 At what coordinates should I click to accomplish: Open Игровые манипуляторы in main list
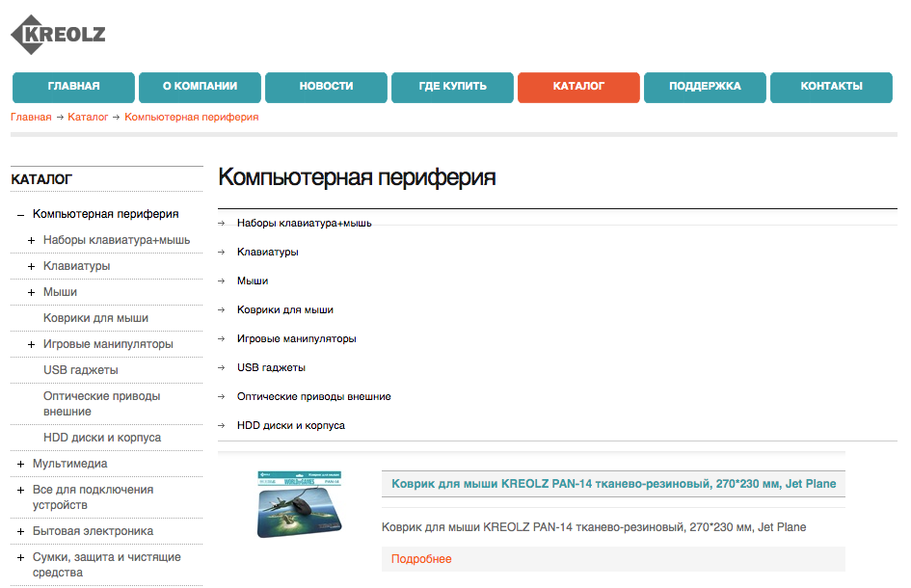pyautogui.click(x=297, y=338)
